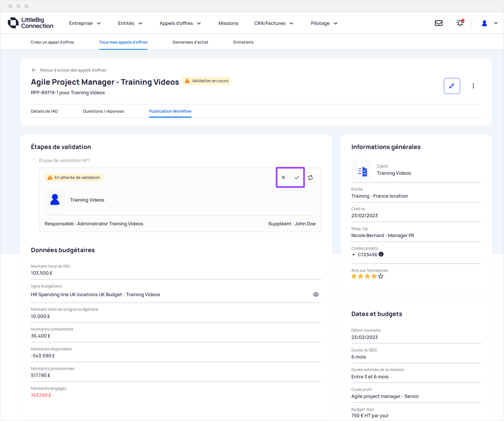Click the info icon next to C123456

coord(381,254)
